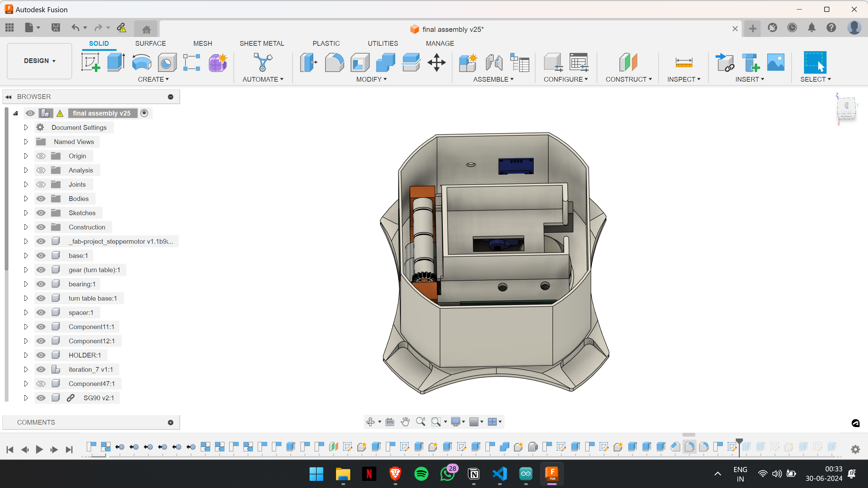Expand the Named Views node
The image size is (868, 488).
click(x=26, y=142)
